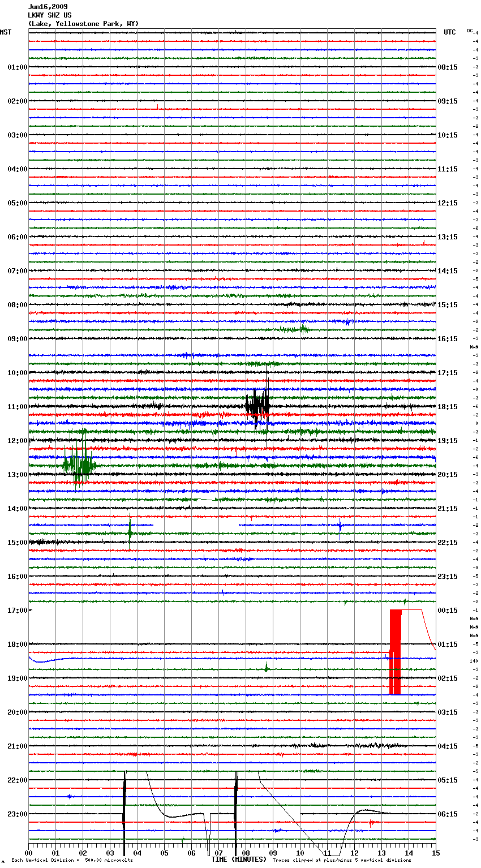Screen dimensions: 481x868
Task: Select the 10:00 MST time label
Action: tap(17, 373)
